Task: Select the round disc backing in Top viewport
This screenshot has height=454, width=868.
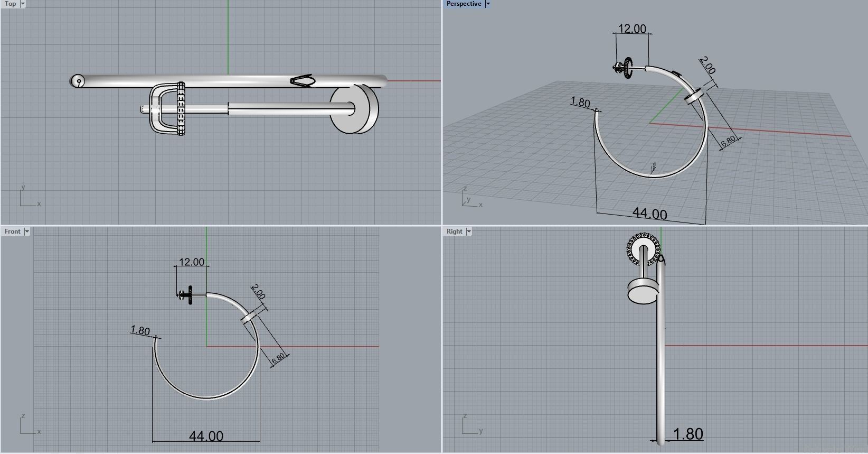Action: [354, 109]
